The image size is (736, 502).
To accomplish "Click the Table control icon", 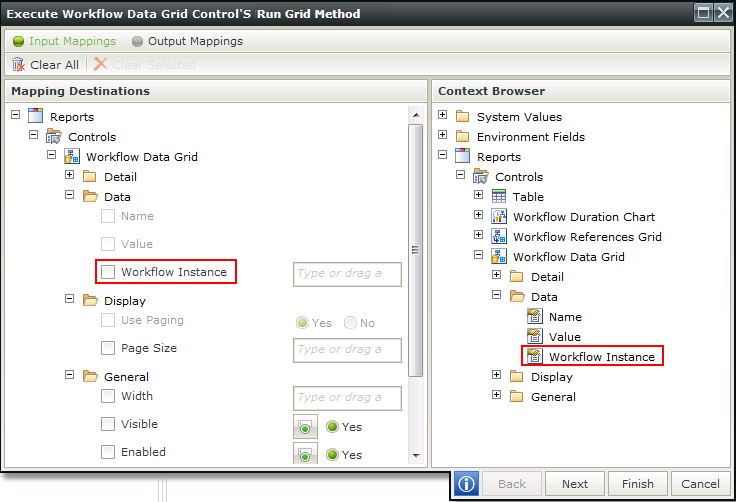I will click(x=498, y=196).
